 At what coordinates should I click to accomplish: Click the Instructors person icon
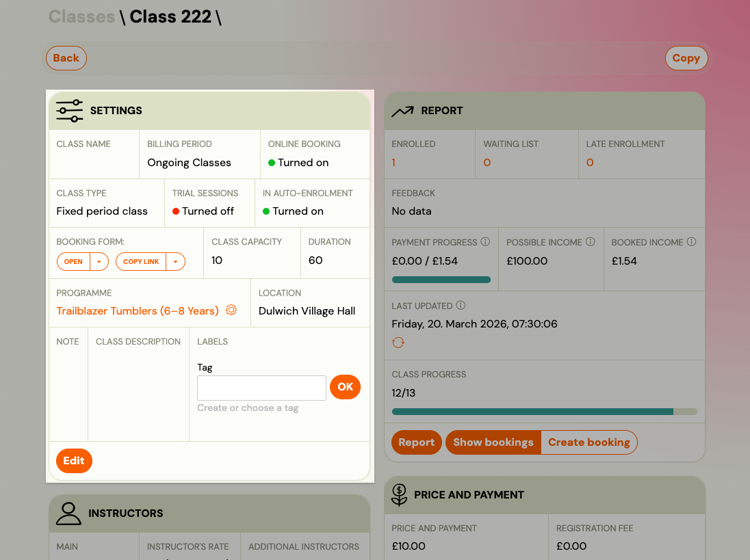coord(68,513)
